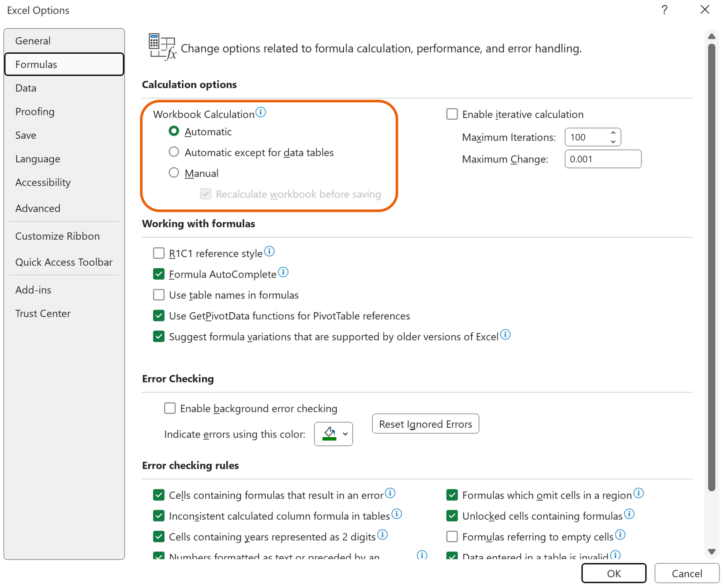The height and width of the screenshot is (588, 723).
Task: Click info icon for Unlocked cells containing formulas
Action: (630, 514)
